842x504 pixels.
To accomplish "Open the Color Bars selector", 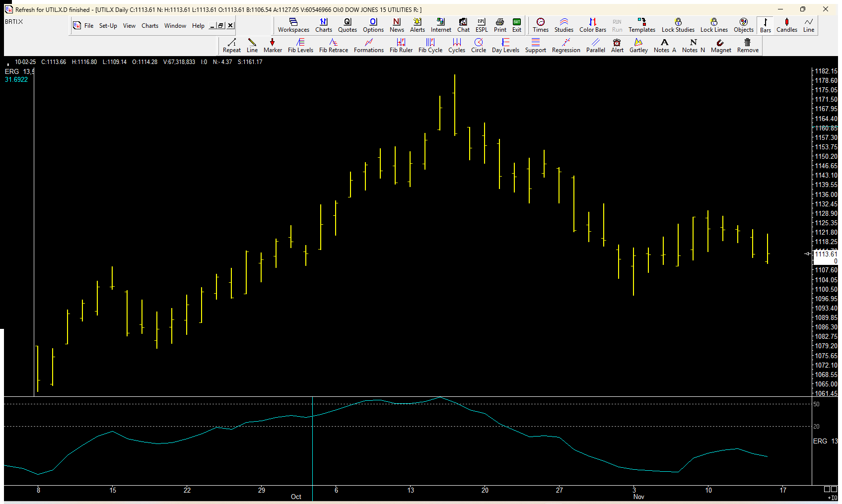I will [x=592, y=25].
